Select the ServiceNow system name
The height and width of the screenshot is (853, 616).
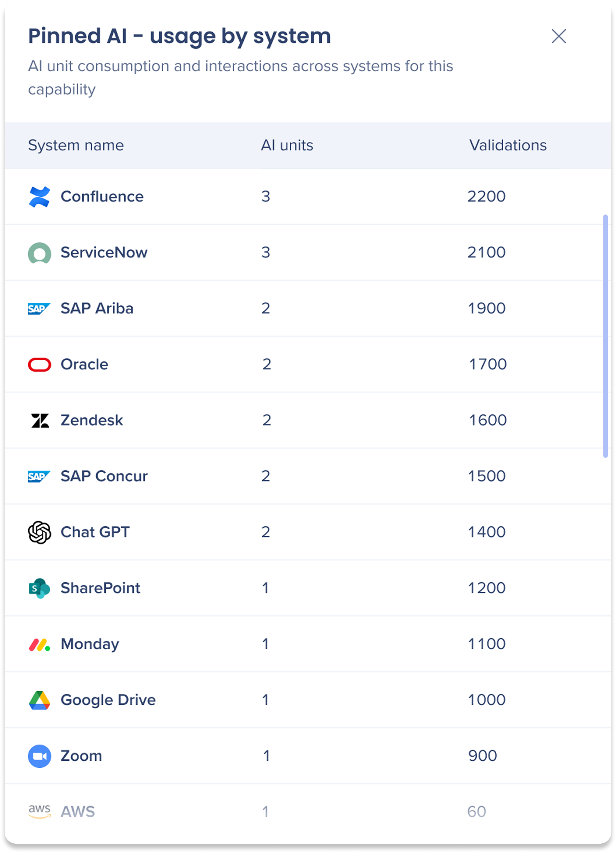(104, 252)
